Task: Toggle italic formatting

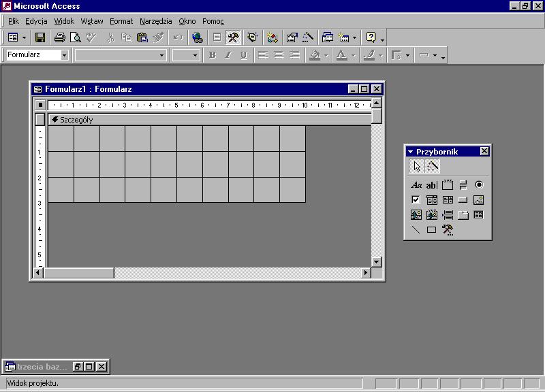Action: (x=228, y=55)
